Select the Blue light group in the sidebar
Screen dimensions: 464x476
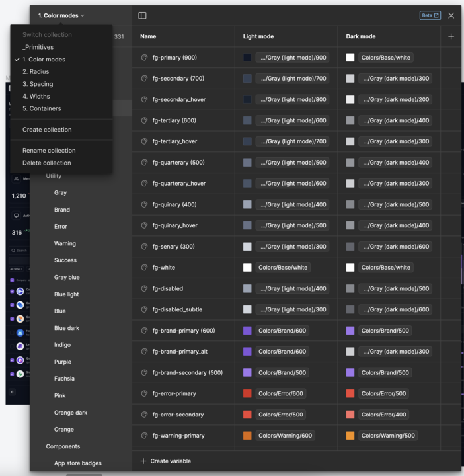(67, 294)
